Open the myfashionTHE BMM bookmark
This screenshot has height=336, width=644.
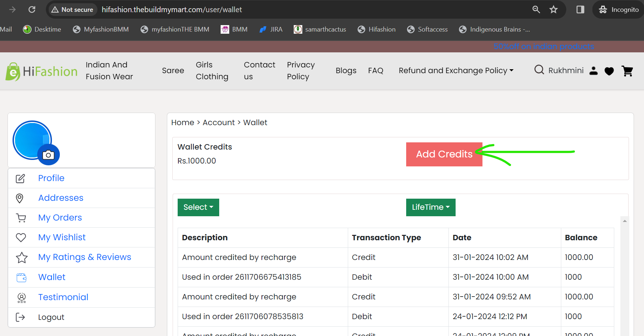point(175,29)
